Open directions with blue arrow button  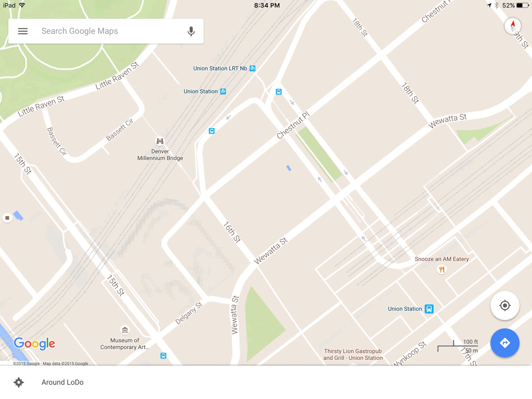point(505,343)
